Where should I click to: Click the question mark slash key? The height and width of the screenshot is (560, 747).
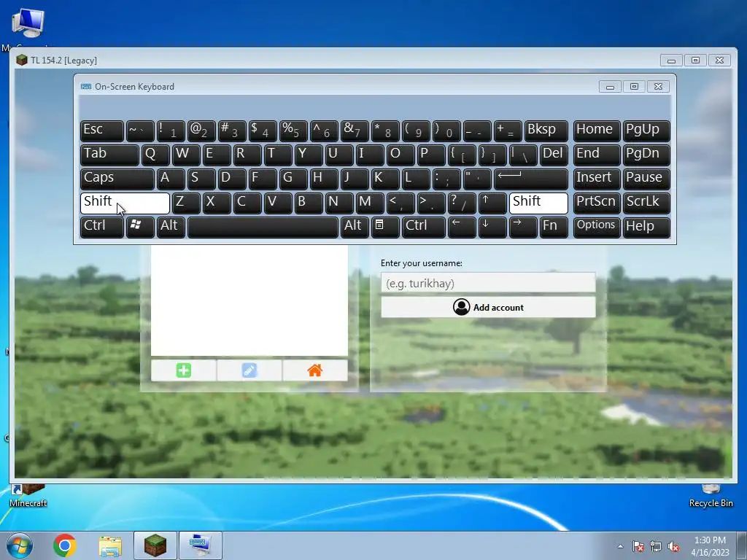tap(462, 203)
